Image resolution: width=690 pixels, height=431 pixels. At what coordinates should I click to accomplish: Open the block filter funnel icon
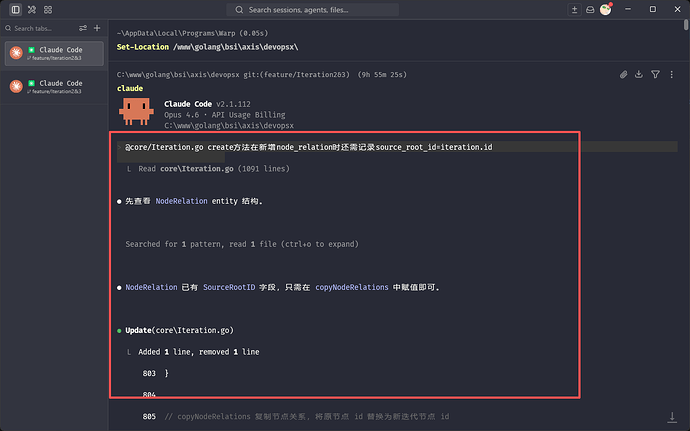pyautogui.click(x=655, y=74)
